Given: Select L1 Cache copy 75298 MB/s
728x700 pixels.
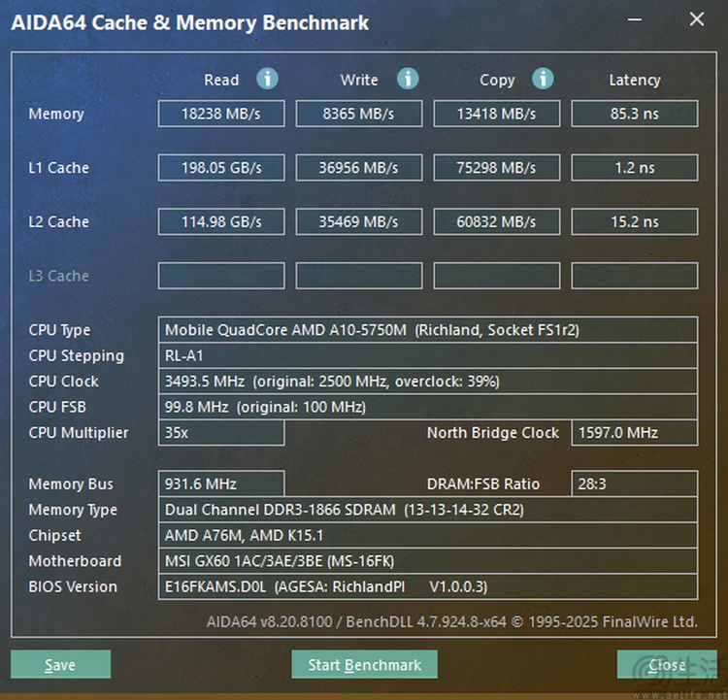Looking at the screenshot, I should point(497,168).
